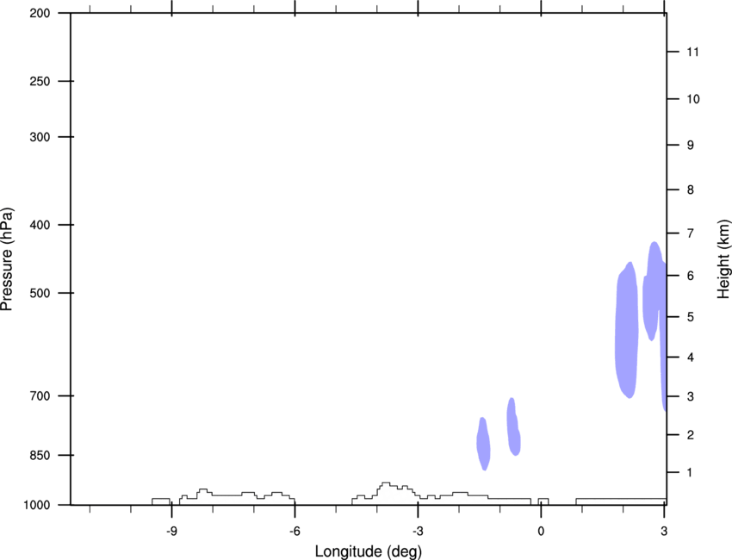Click the small blue blob near longitude -1.5

(x=483, y=444)
